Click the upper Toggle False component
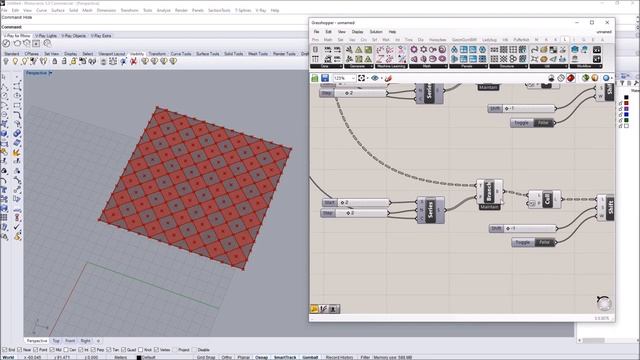This screenshot has height=360, width=640. click(532, 123)
